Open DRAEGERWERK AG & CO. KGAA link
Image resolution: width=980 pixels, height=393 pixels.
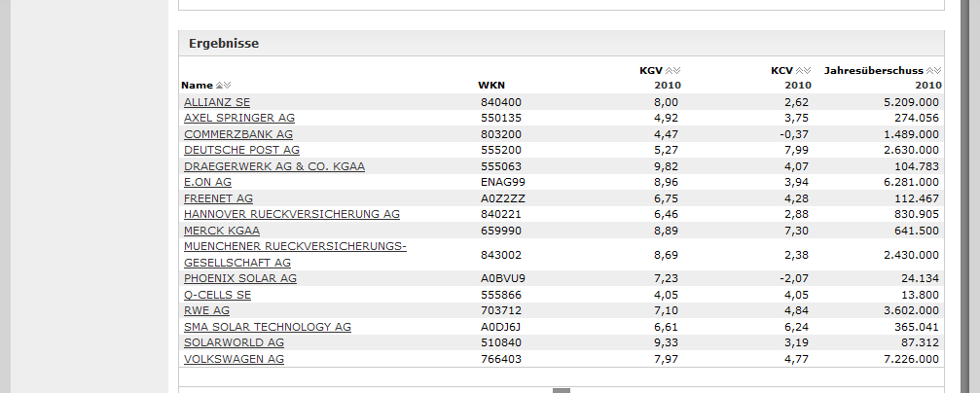tap(274, 166)
